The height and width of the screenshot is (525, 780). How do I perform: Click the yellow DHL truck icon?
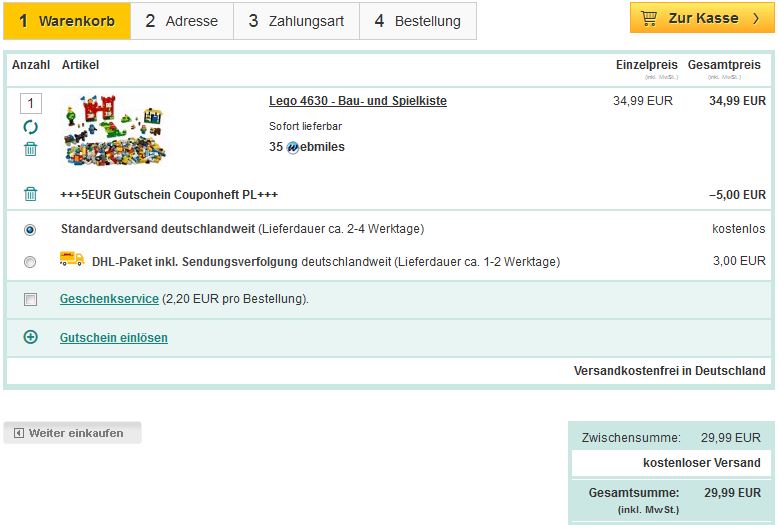[x=72, y=260]
